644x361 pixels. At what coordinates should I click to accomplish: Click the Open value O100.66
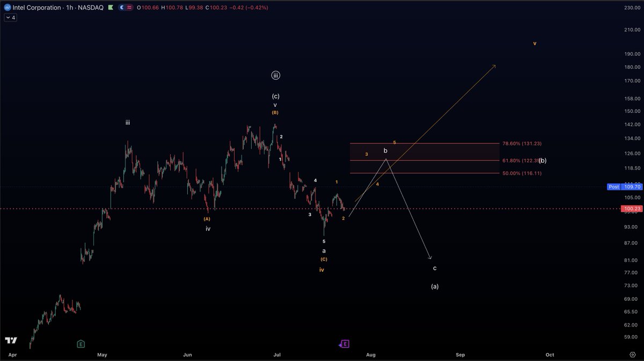coord(148,8)
